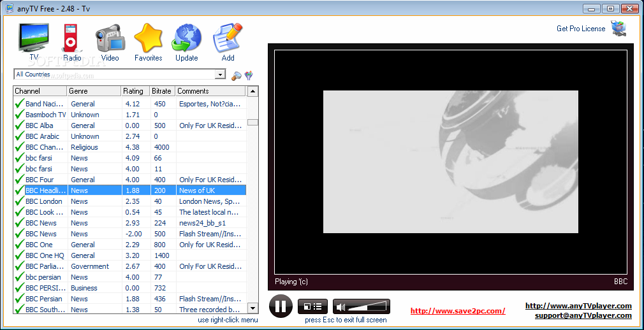Minimize the anyTV Free window
The height and width of the screenshot is (330, 644).
click(592, 9)
